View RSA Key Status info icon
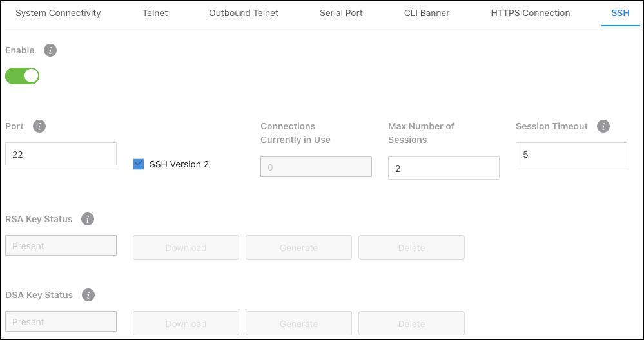The height and width of the screenshot is (340, 644). pyautogui.click(x=88, y=219)
